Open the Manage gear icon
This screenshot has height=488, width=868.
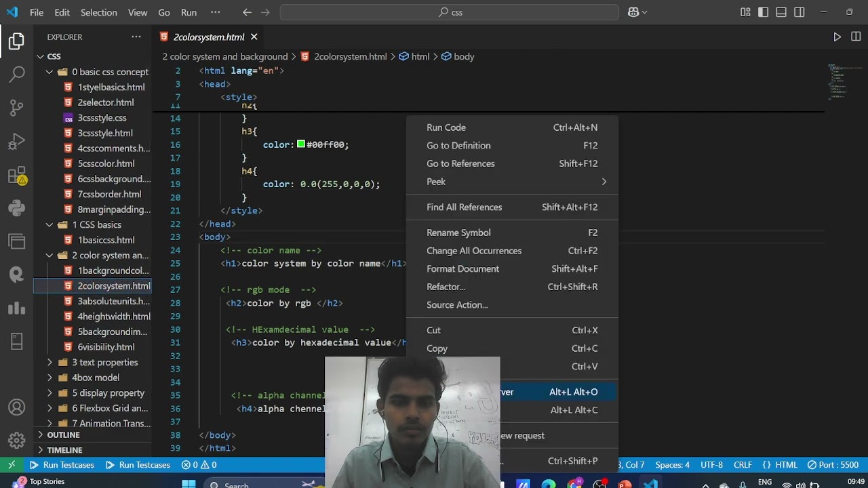(17, 440)
